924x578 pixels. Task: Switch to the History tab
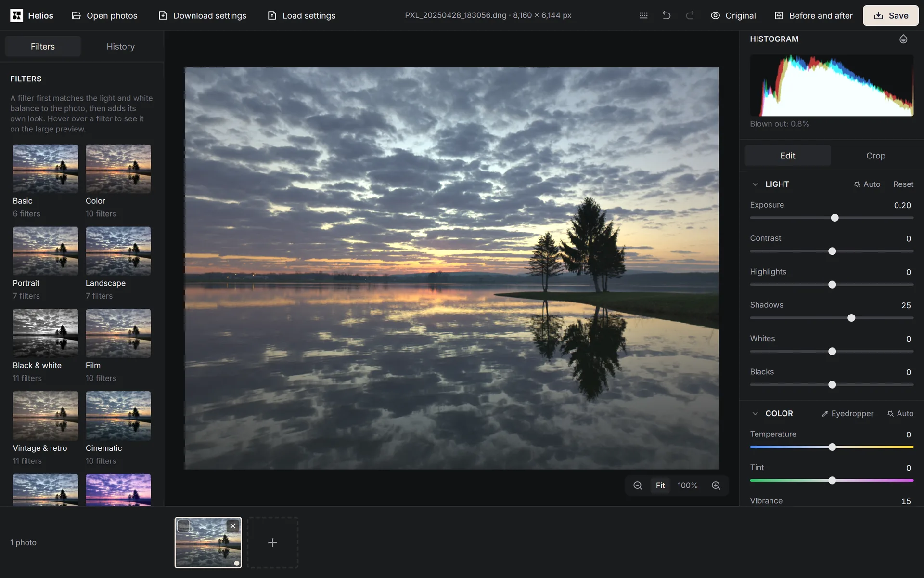120,47
